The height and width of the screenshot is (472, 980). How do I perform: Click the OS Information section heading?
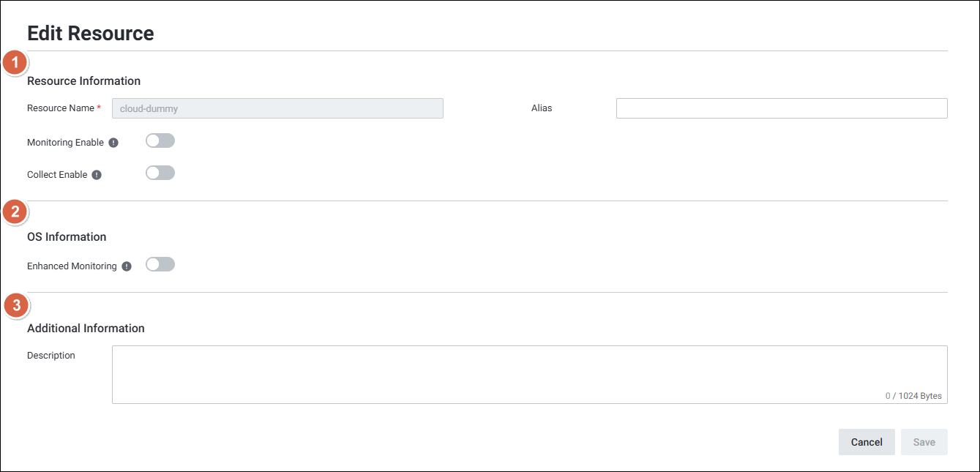(67, 236)
